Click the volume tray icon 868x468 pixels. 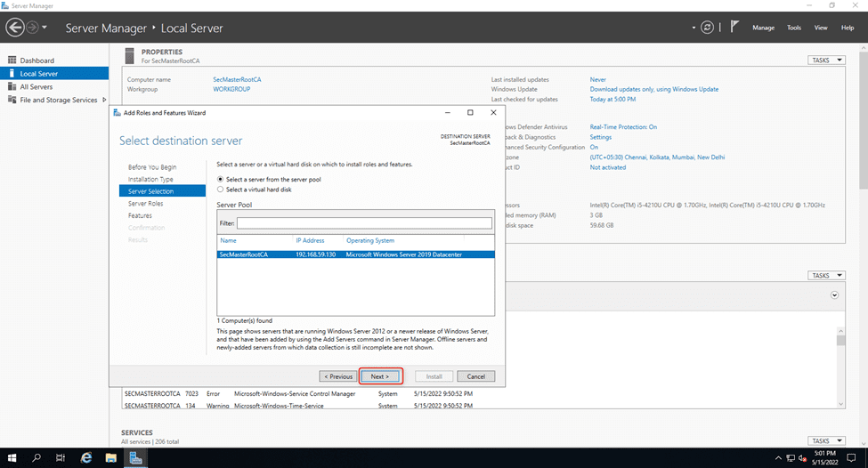coord(803,458)
